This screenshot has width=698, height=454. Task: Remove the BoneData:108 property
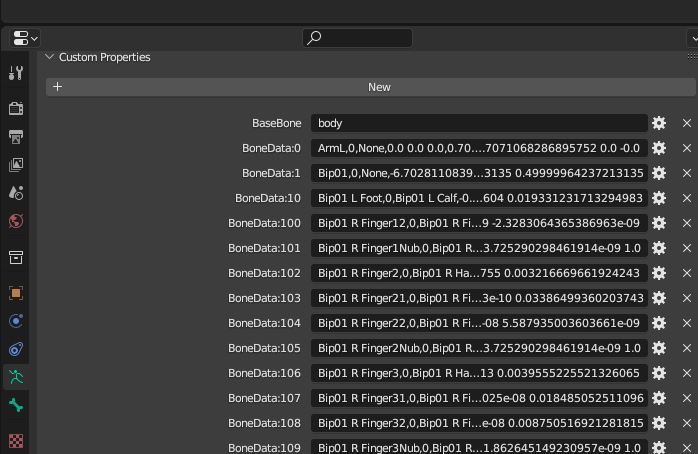pyautogui.click(x=687, y=423)
